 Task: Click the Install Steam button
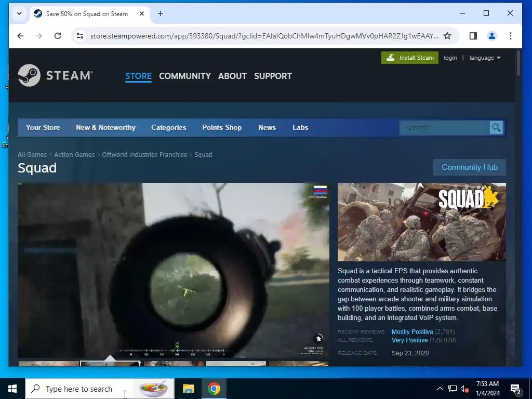(410, 58)
